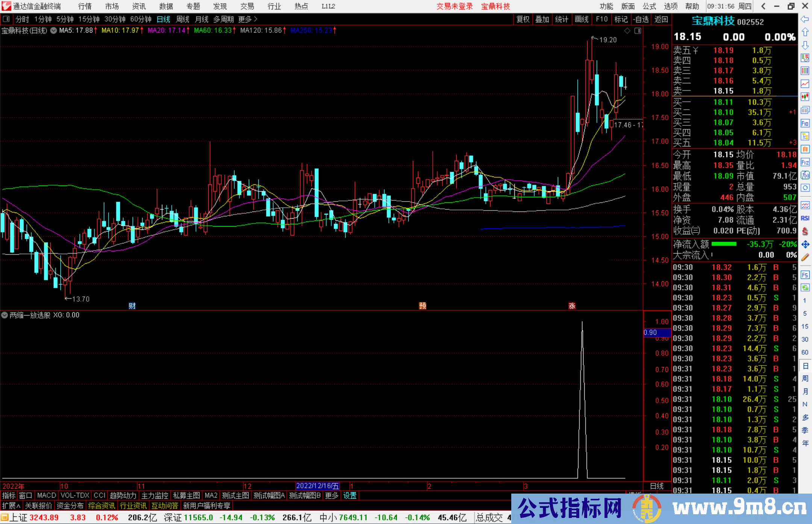Click the back arrow icon in right sidebar
This screenshot has height=524, width=812.
tap(805, 19)
